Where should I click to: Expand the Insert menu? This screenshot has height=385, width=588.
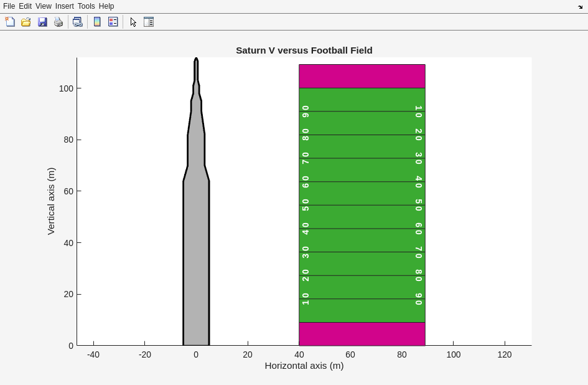point(64,6)
